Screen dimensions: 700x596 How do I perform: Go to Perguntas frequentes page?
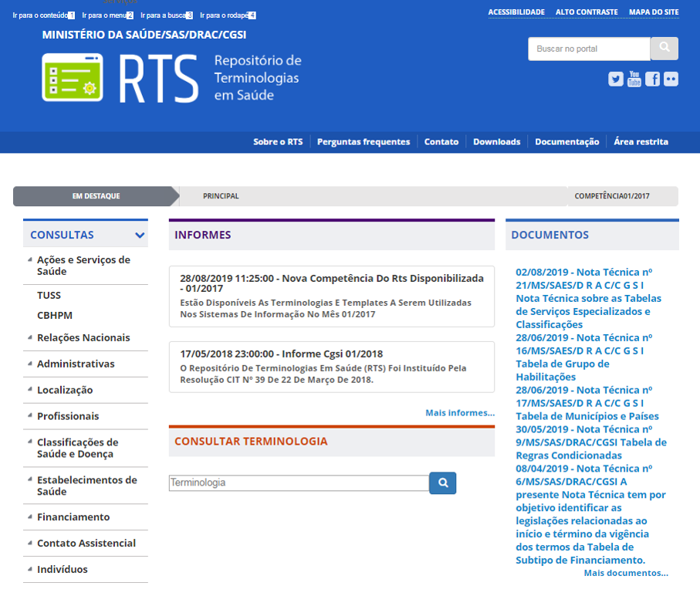point(363,142)
